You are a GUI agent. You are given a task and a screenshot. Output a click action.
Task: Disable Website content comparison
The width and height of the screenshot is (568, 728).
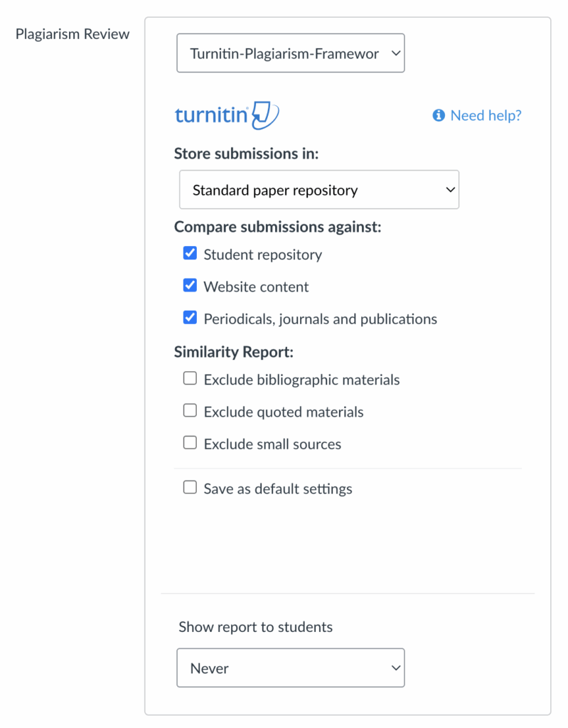[190, 285]
